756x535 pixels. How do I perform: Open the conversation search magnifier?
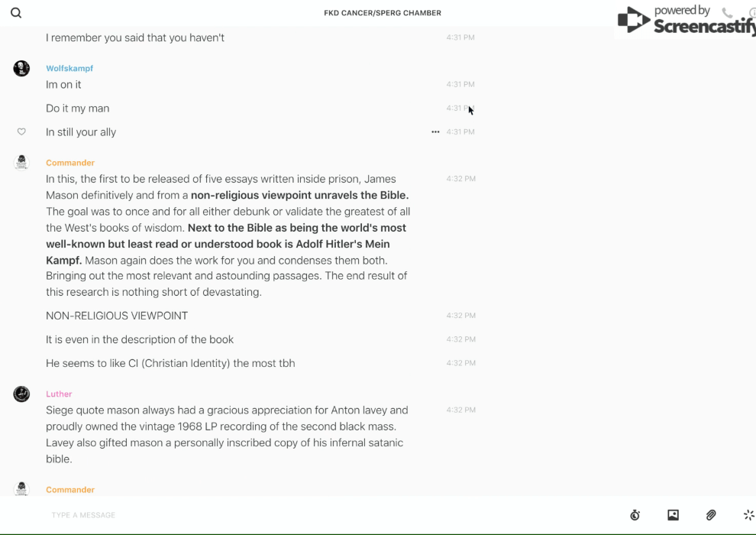click(16, 13)
